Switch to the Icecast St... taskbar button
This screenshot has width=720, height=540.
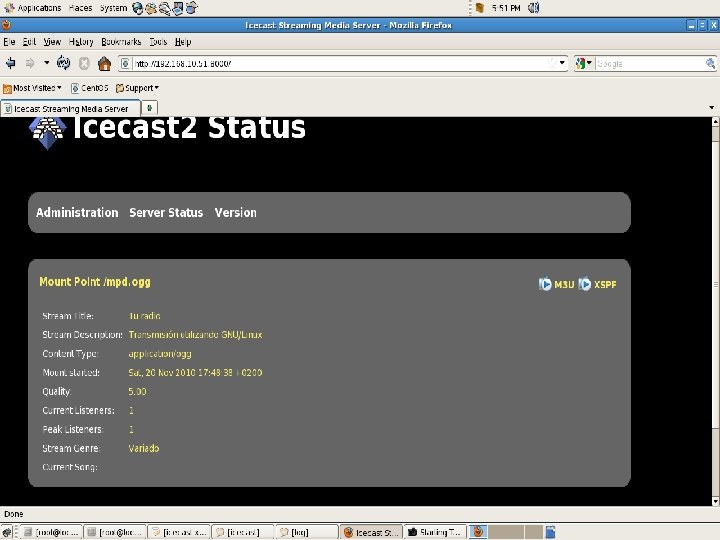(371, 532)
